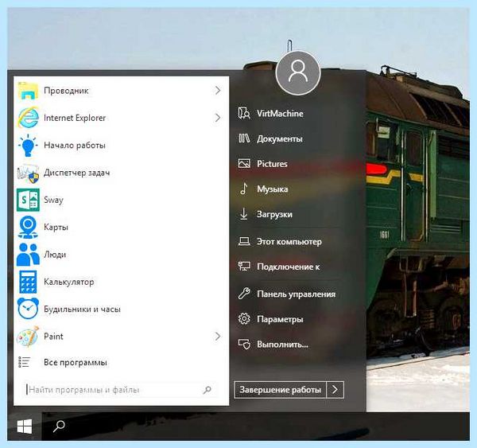Click the Все программы list icon
The height and width of the screenshot is (448, 477).
click(x=25, y=362)
